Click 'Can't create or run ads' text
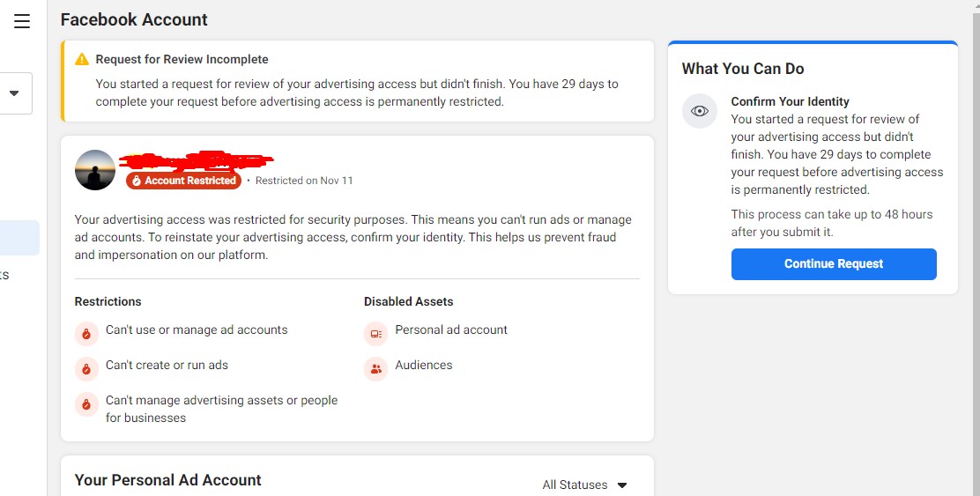 167,365
